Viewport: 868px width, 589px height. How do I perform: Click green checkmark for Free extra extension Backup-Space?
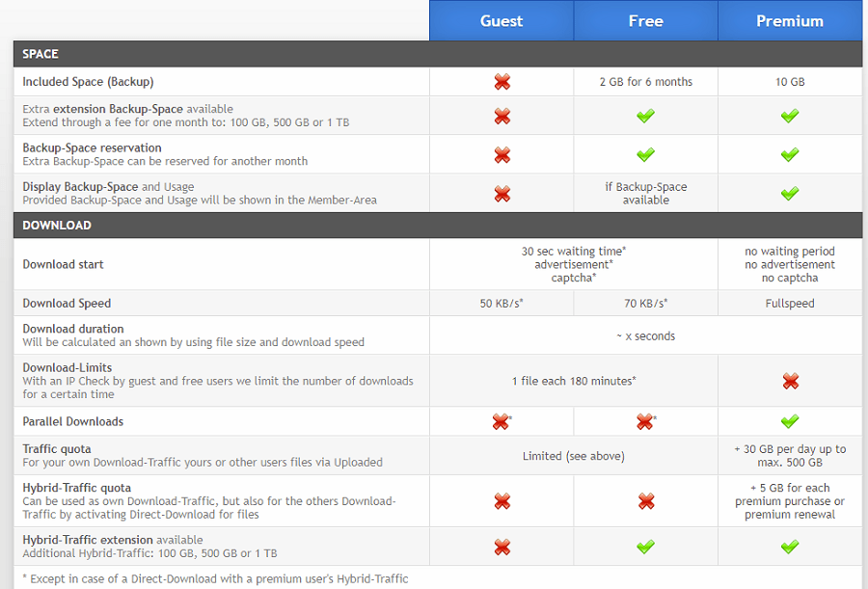pos(645,116)
